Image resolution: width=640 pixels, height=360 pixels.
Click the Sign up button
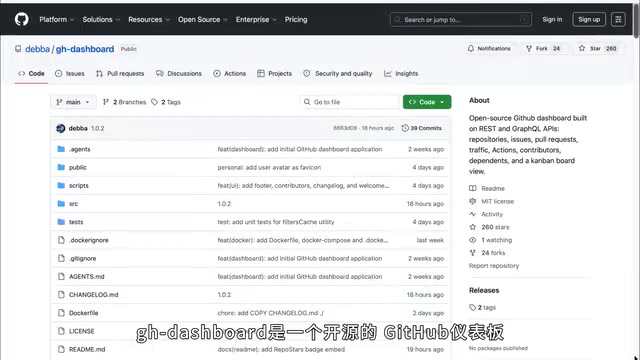[x=589, y=20]
